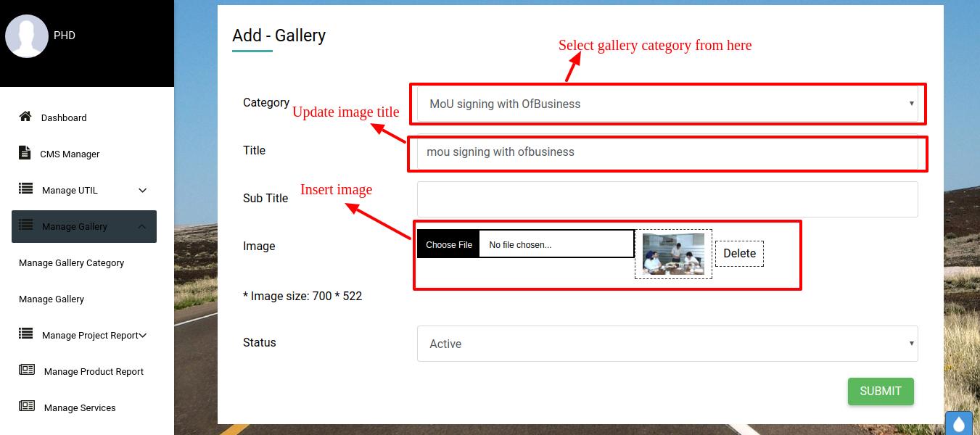This screenshot has width=980, height=435.
Task: Expand the Manage Project Report chevron
Action: [x=143, y=335]
